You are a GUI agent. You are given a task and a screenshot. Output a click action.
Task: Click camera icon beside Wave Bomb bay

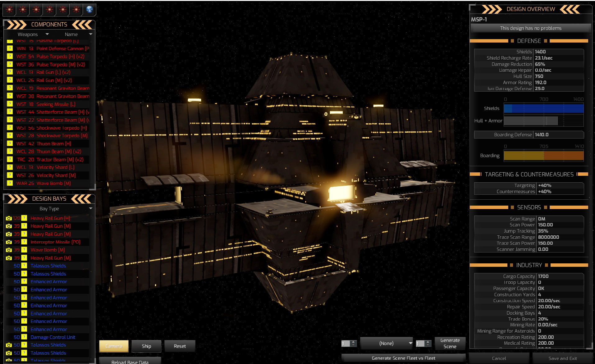[x=9, y=250]
